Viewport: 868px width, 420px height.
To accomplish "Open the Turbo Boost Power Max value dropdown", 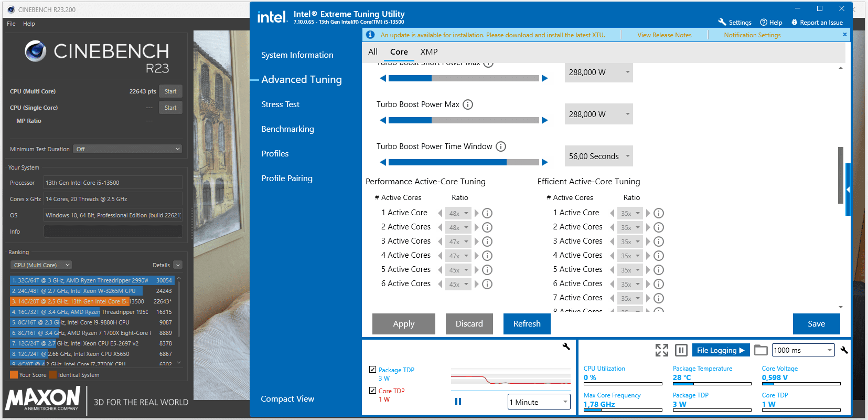I will tap(599, 114).
